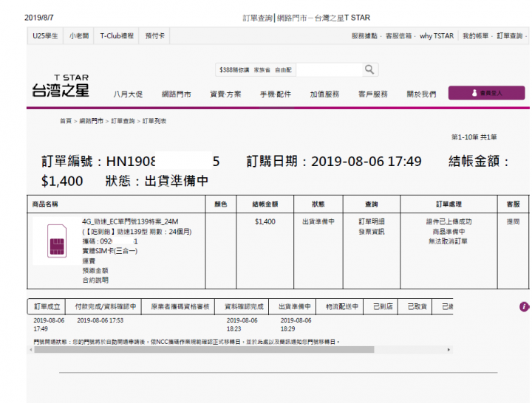Click 付款完成/資料確認中 progress step
The image size is (532, 403).
[x=105, y=307]
